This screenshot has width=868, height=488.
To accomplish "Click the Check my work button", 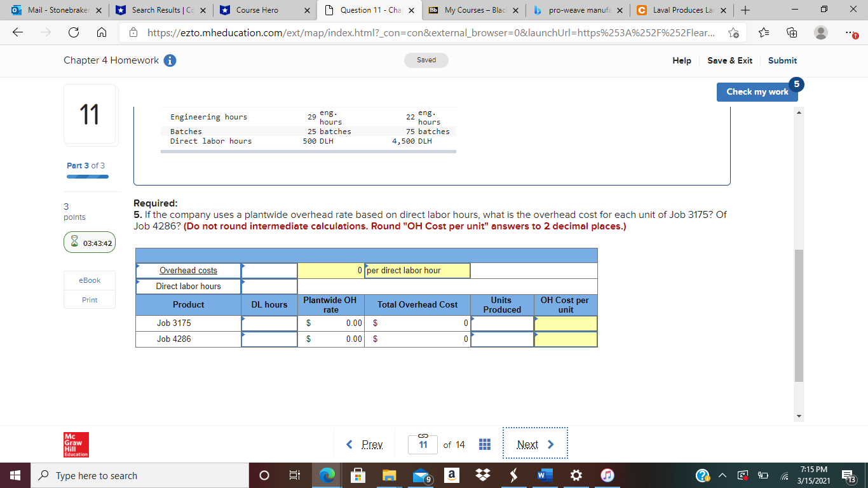I will coord(757,91).
